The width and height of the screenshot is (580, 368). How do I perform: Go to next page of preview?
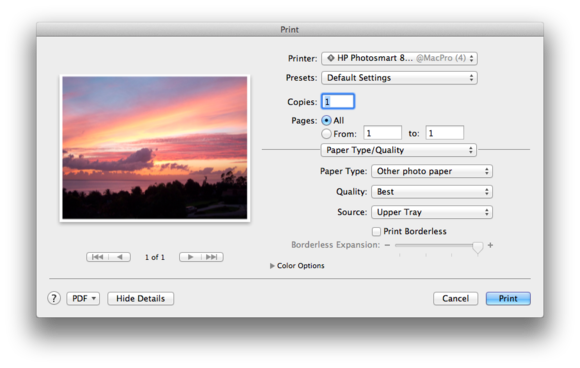190,257
